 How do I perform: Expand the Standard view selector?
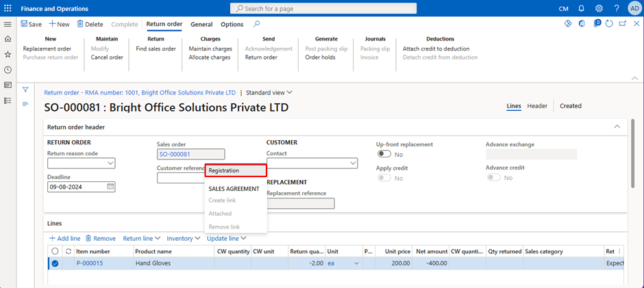269,93
